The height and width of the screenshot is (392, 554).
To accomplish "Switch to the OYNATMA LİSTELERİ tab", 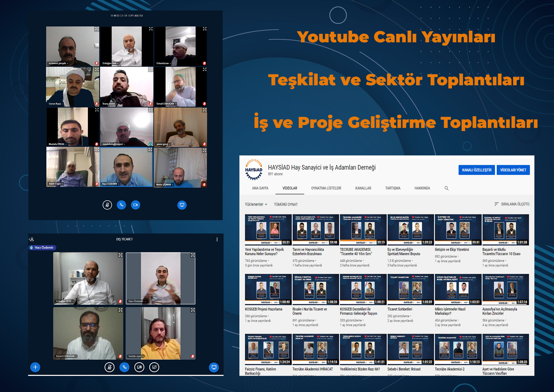I will (327, 188).
